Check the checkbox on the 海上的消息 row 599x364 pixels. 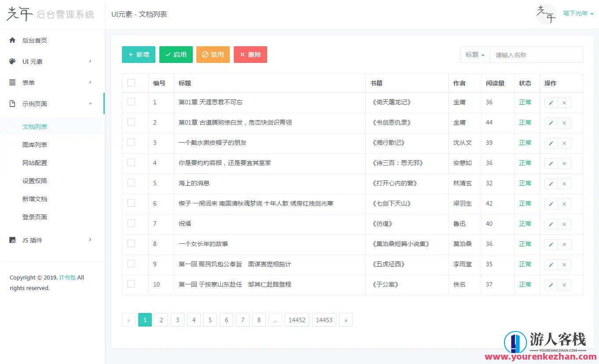(x=130, y=183)
